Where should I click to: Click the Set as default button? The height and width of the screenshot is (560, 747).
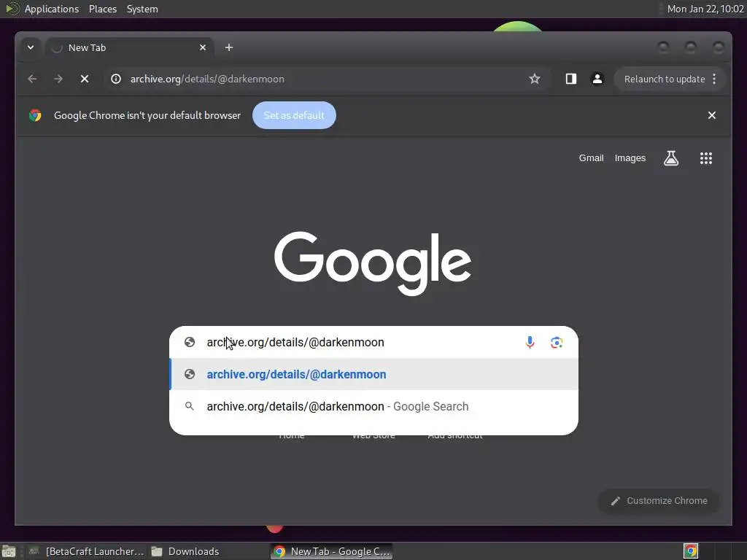[294, 115]
